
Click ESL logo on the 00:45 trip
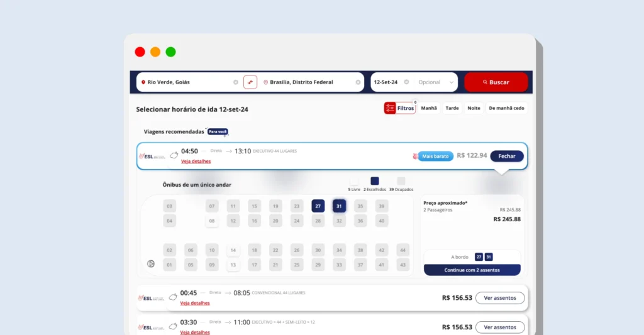(151, 298)
